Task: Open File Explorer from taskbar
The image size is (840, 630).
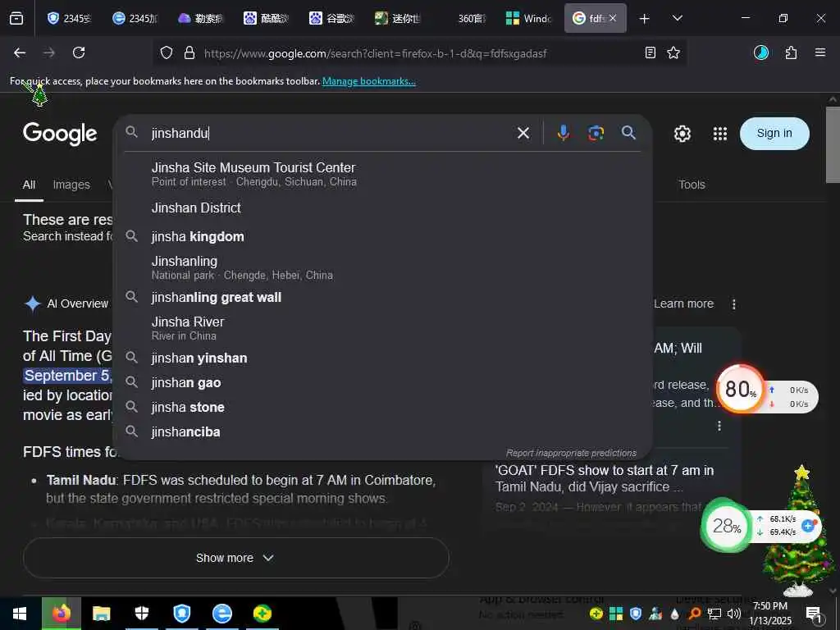Action: pos(101,613)
